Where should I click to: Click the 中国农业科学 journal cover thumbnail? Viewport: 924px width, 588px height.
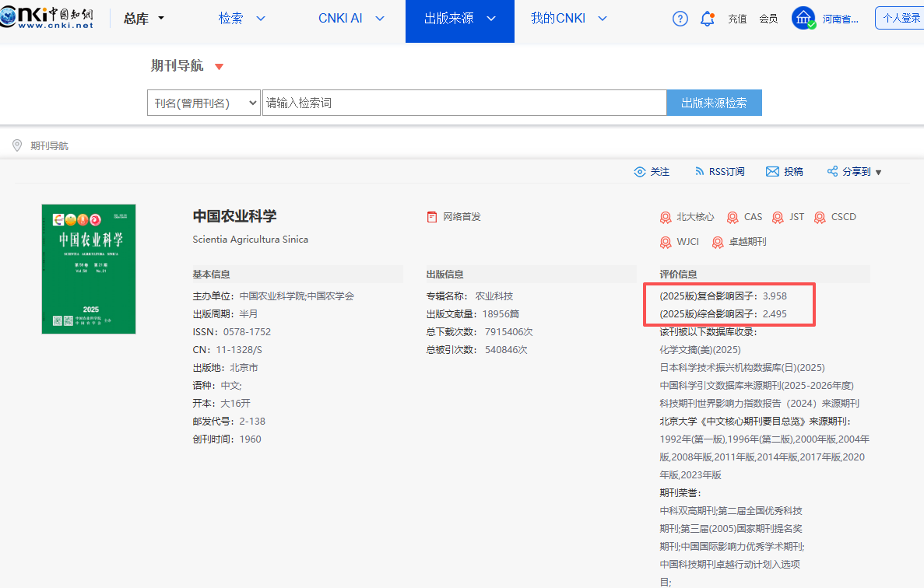click(x=89, y=269)
